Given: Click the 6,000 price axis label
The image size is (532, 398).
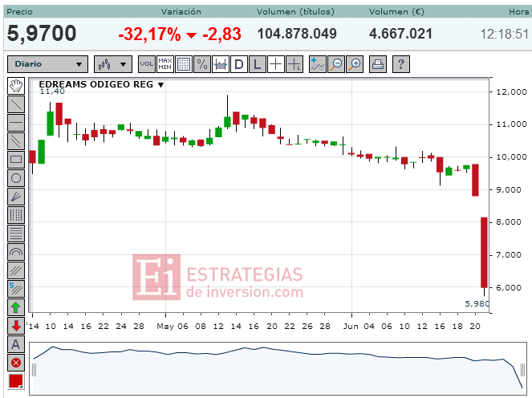Looking at the screenshot, I should 509,287.
